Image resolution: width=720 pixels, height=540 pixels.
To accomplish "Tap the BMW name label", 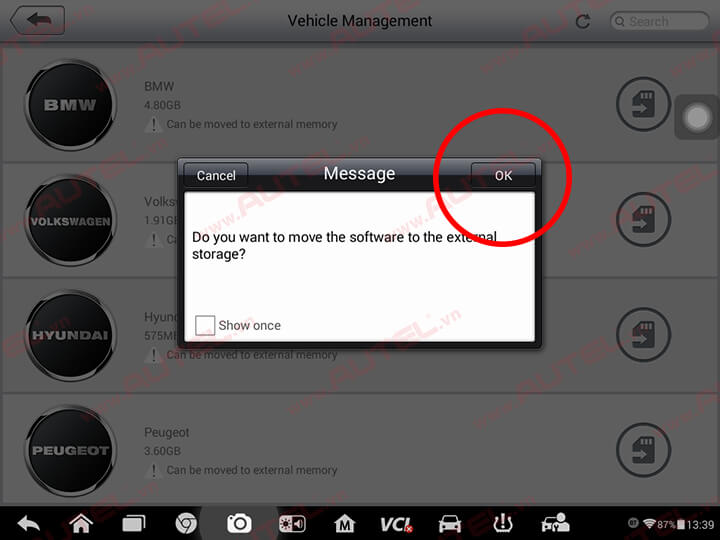I will pyautogui.click(x=159, y=86).
